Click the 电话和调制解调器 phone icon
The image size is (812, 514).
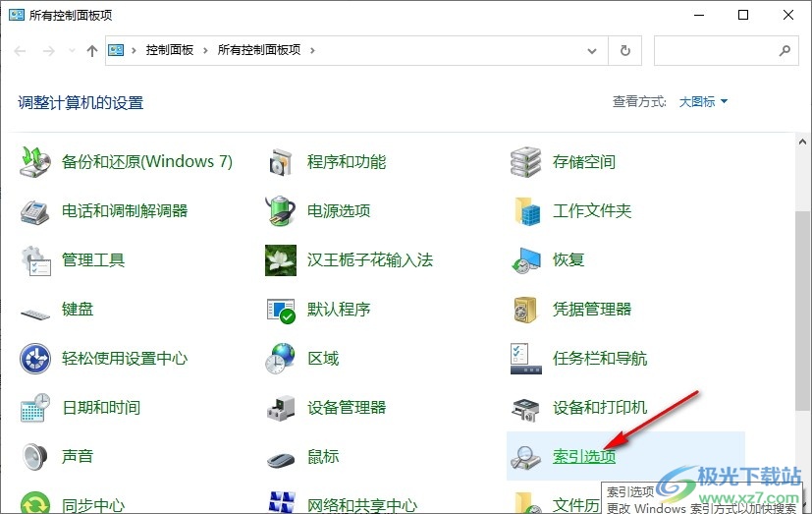(35, 211)
